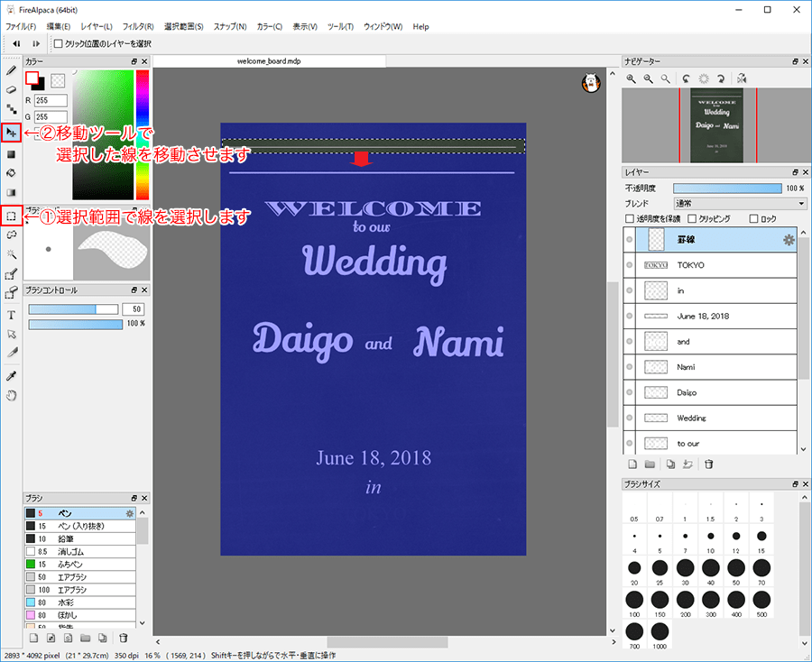Hide the TOKYO layer

coord(630,265)
